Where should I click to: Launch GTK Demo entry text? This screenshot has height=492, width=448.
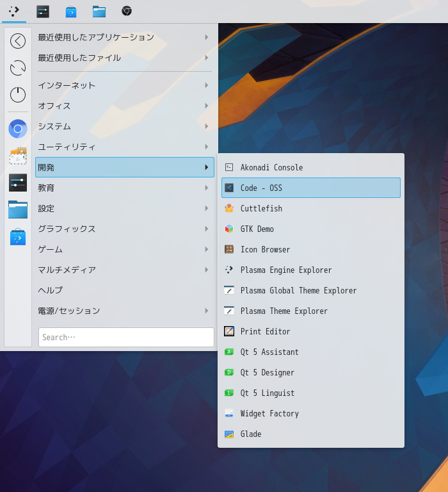click(x=257, y=229)
